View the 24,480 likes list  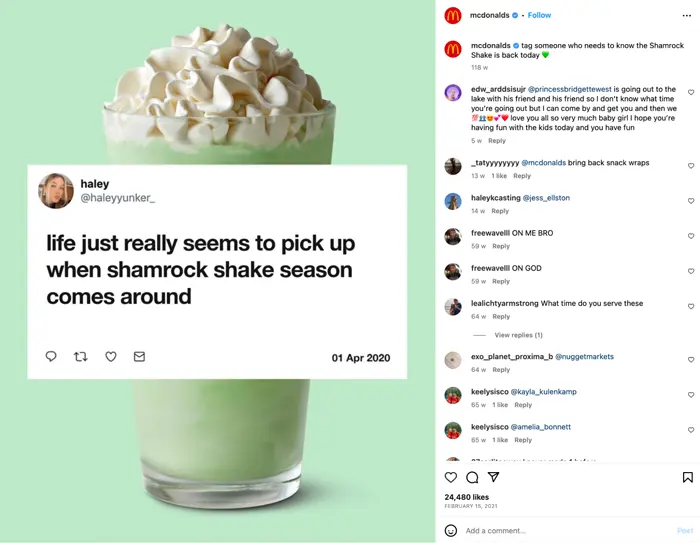(x=467, y=497)
